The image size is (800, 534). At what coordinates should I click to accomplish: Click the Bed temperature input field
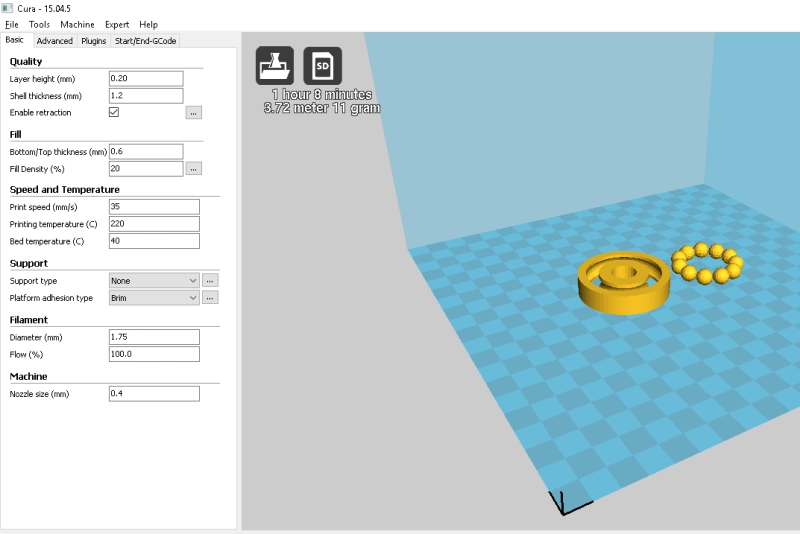(x=154, y=241)
